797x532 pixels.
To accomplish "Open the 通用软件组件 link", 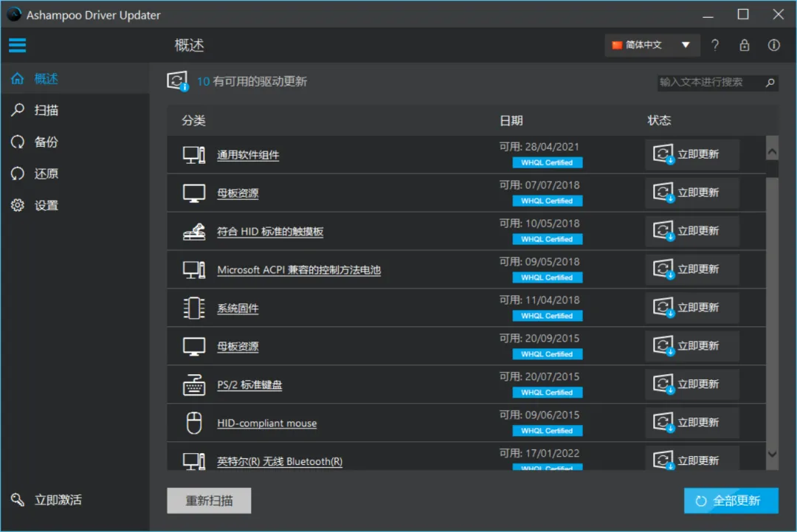I will (248, 155).
